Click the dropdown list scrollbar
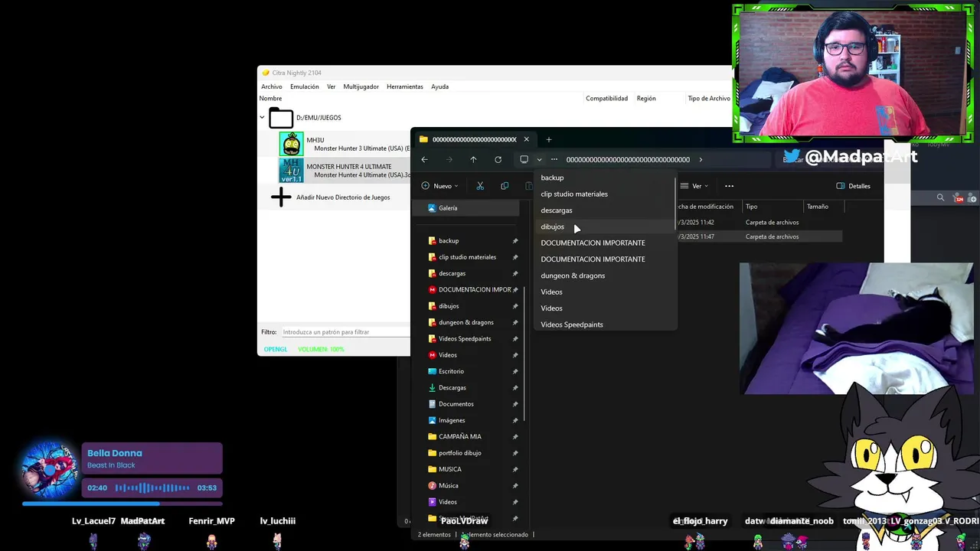 point(675,204)
